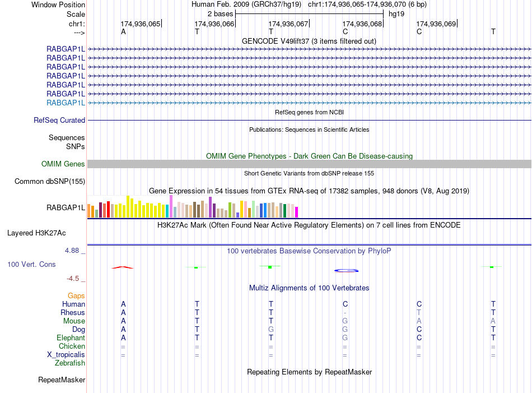Select the light blue RABGAP1L transcript label
The width and height of the screenshot is (532, 393).
66,103
